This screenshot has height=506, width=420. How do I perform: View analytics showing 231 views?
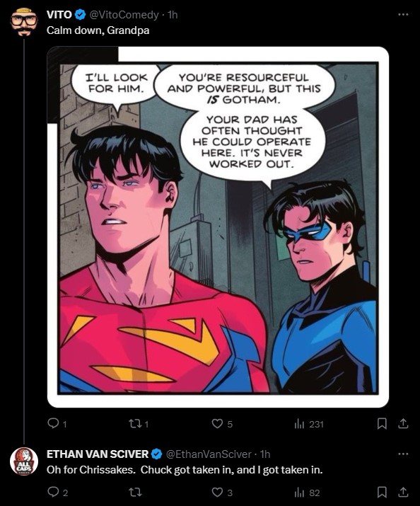point(309,424)
